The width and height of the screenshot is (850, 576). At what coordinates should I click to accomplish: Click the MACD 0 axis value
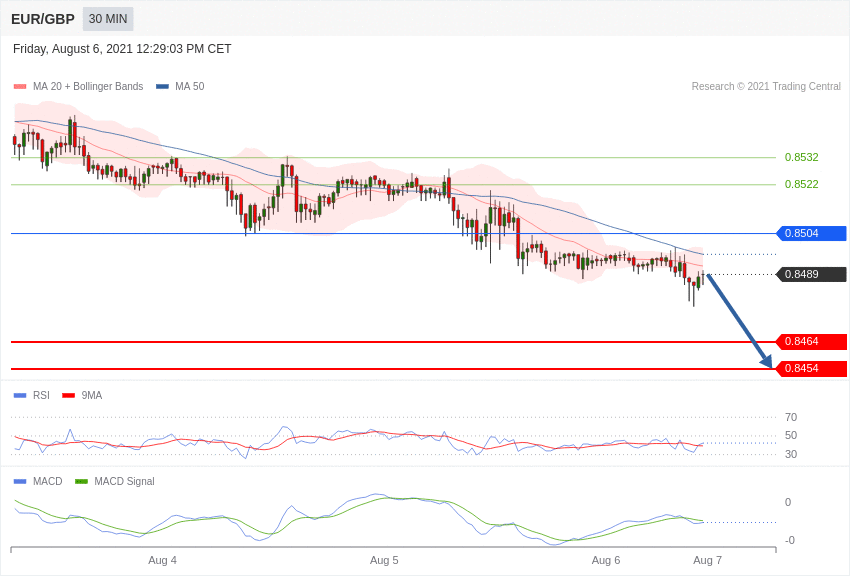point(788,502)
